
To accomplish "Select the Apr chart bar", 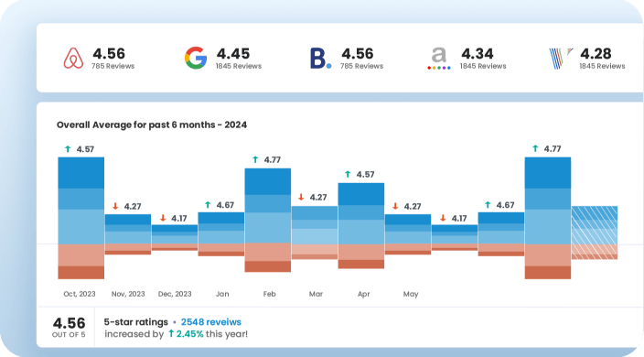I will pos(361,225).
